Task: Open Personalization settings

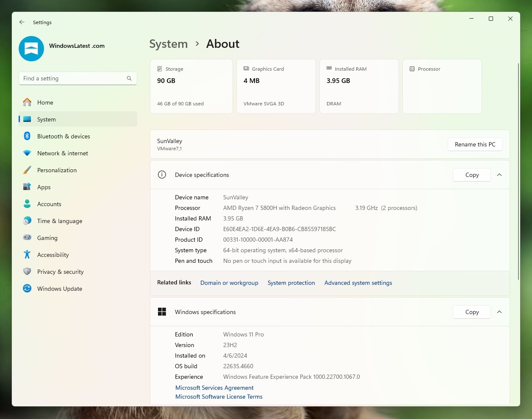Action: (x=57, y=170)
